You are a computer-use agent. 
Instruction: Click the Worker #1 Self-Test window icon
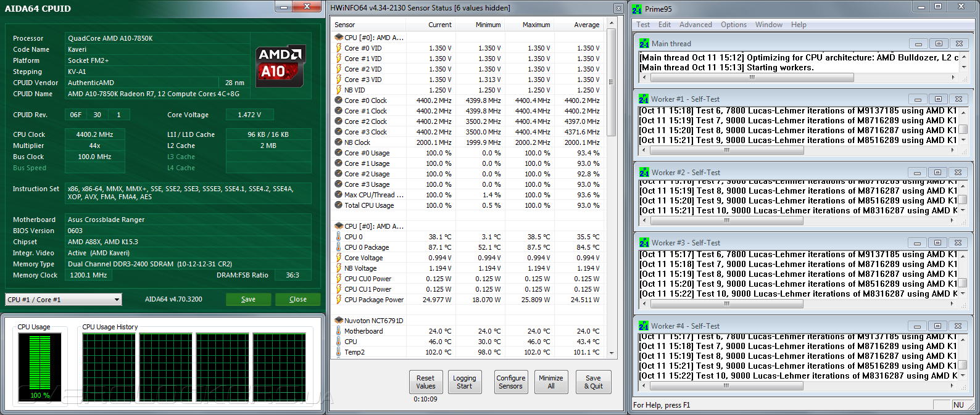click(644, 99)
